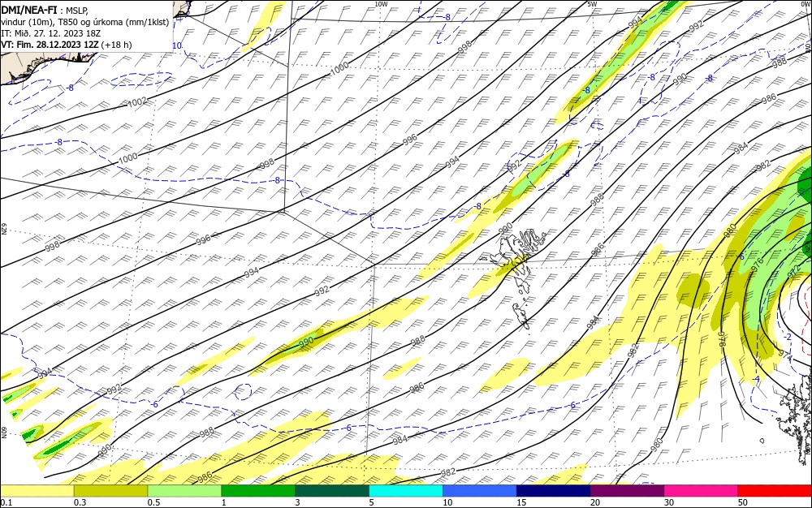Click the '0.5' legend value
Image resolution: width=812 pixels, height=508 pixels.
tap(153, 502)
